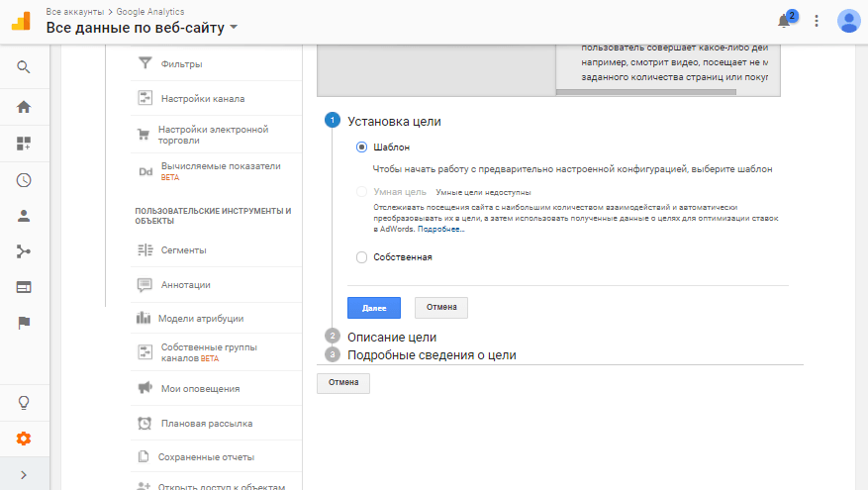This screenshot has height=490, width=868.
Task: Select the Шаблон radio button
Action: pos(361,147)
